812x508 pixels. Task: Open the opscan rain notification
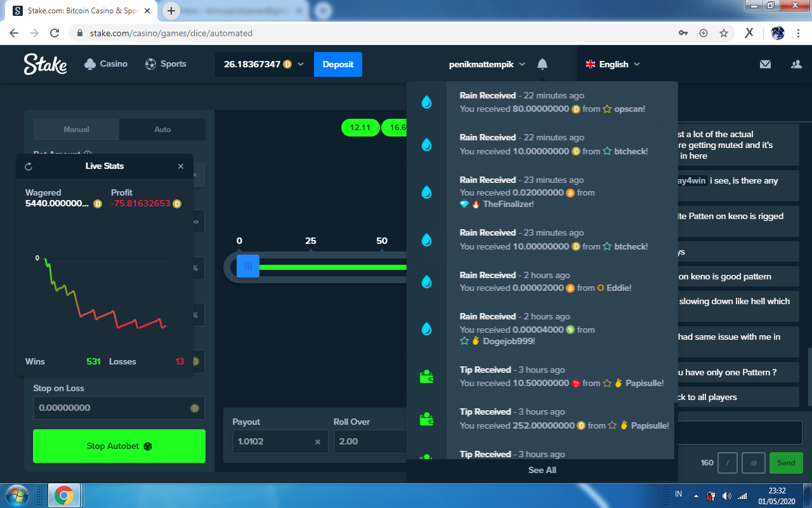click(541, 102)
